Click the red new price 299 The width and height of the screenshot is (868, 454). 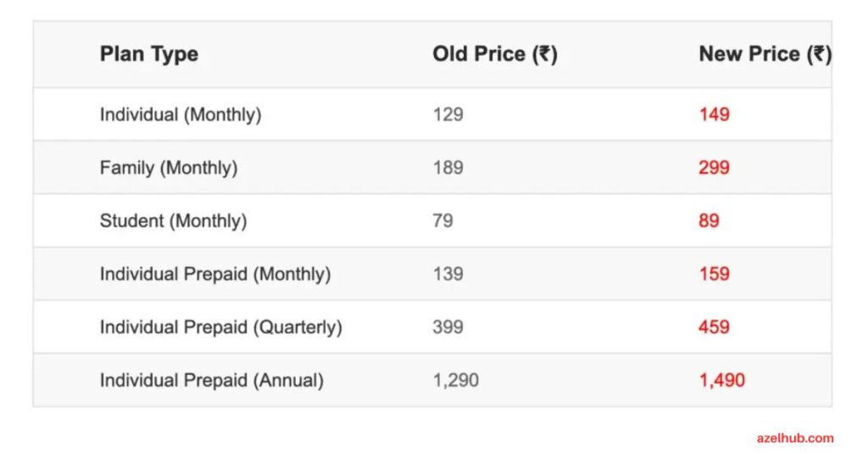tap(714, 168)
